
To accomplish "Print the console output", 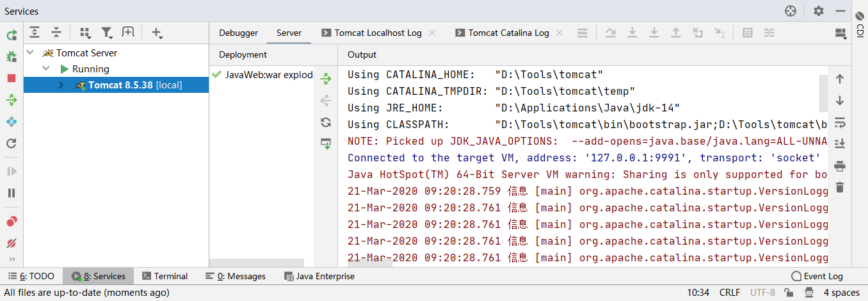I will (840, 167).
